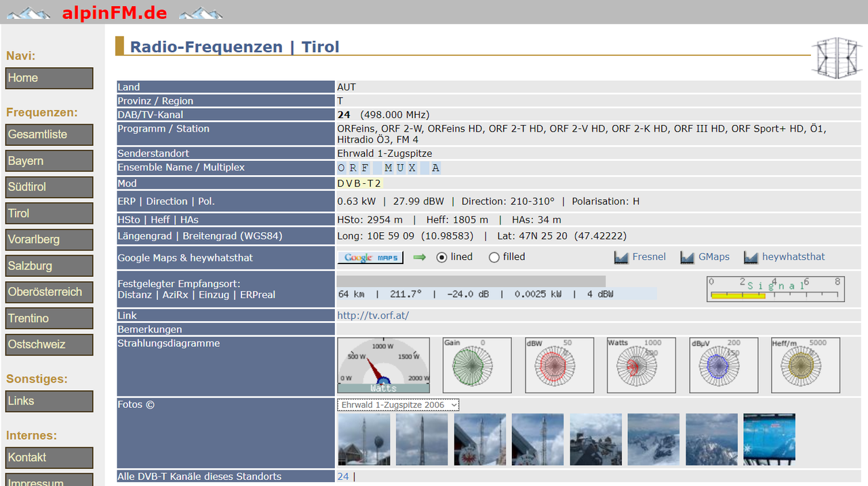Click the 'ORF MUX A' ensemble name

[389, 168]
